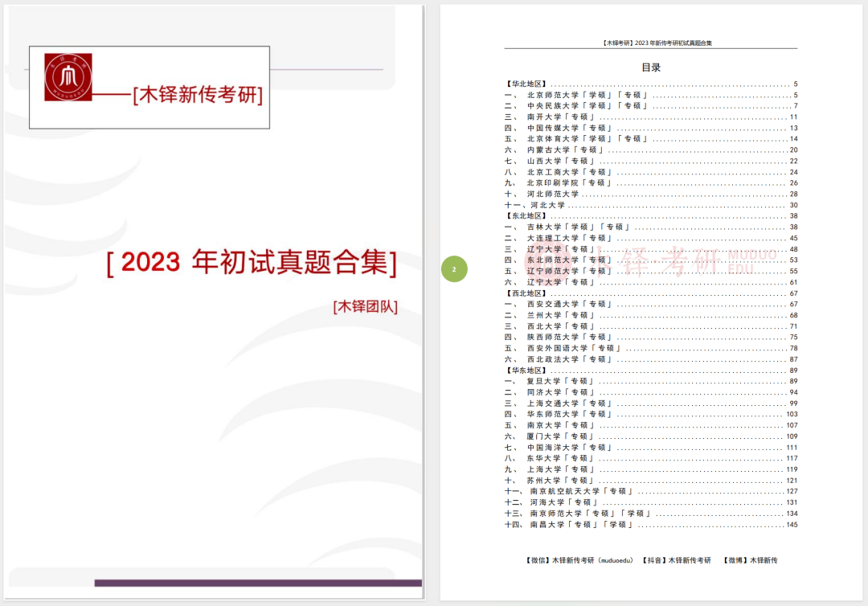Open the 中国传媒大学「专硕」 entry
Image resolution: width=868 pixels, height=606 pixels.
[651, 128]
